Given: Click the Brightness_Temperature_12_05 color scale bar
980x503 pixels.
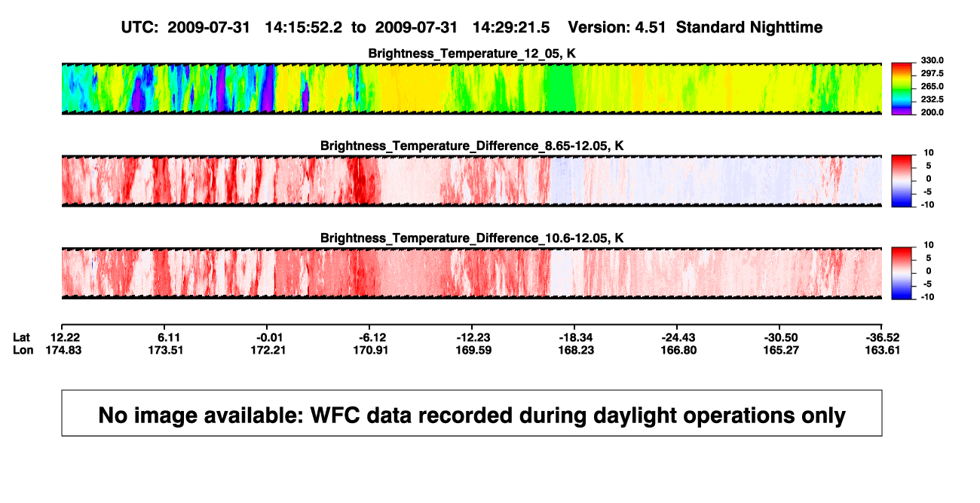Looking at the screenshot, I should pyautogui.click(x=902, y=88).
